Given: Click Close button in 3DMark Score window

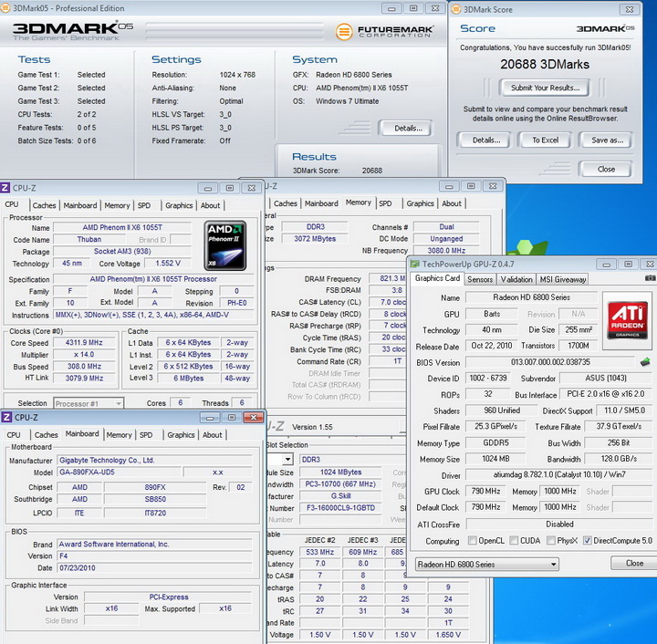Looking at the screenshot, I should (x=606, y=169).
